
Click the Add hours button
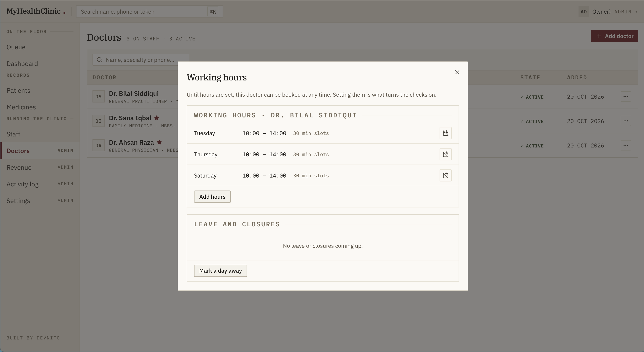(x=212, y=197)
